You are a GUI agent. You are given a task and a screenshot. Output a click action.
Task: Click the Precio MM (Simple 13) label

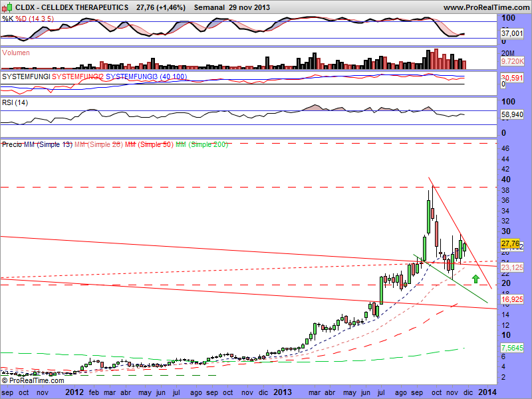tap(37, 144)
